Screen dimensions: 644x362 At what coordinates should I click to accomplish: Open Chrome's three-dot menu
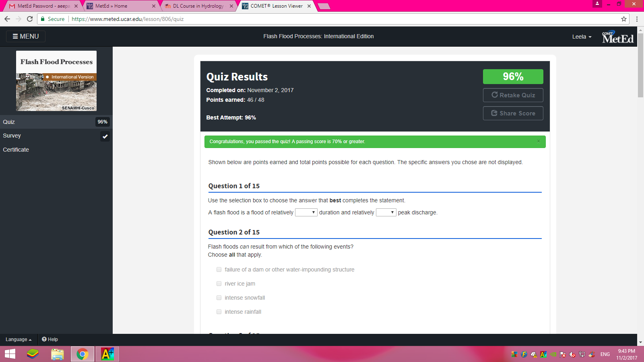click(x=637, y=19)
